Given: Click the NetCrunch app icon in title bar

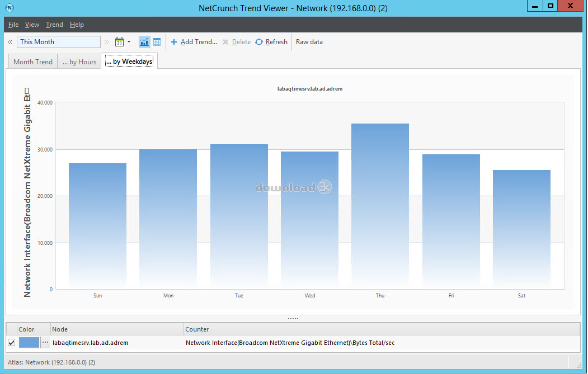Looking at the screenshot, I should [x=10, y=7].
